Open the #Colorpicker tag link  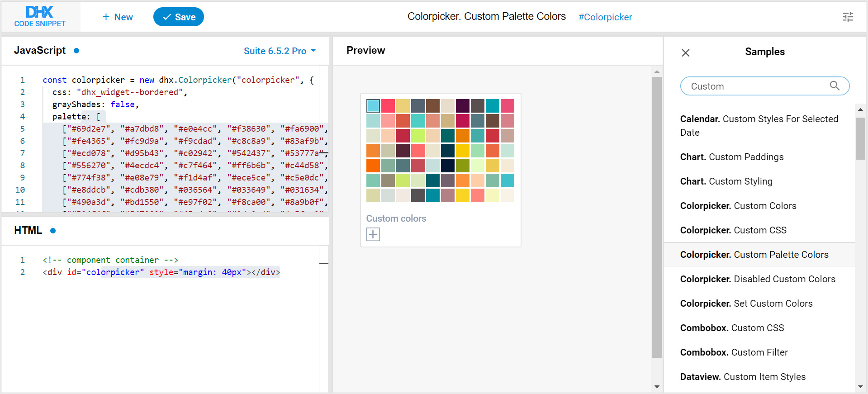click(x=605, y=17)
